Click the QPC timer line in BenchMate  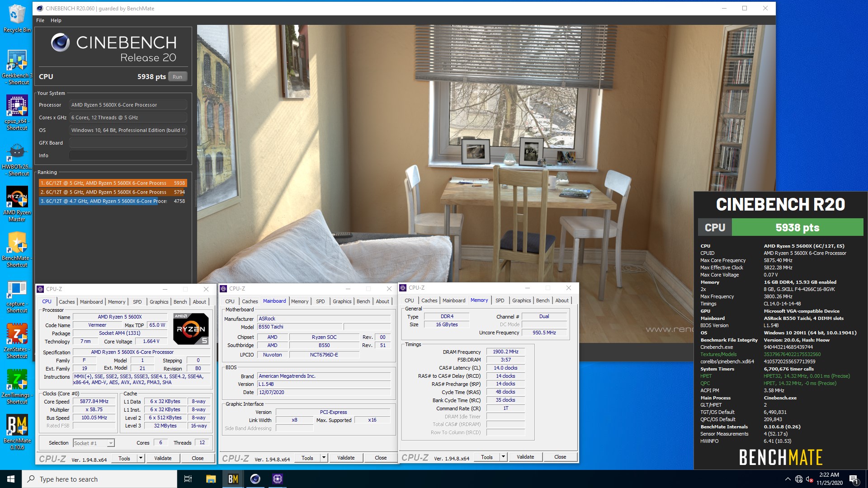(x=768, y=383)
